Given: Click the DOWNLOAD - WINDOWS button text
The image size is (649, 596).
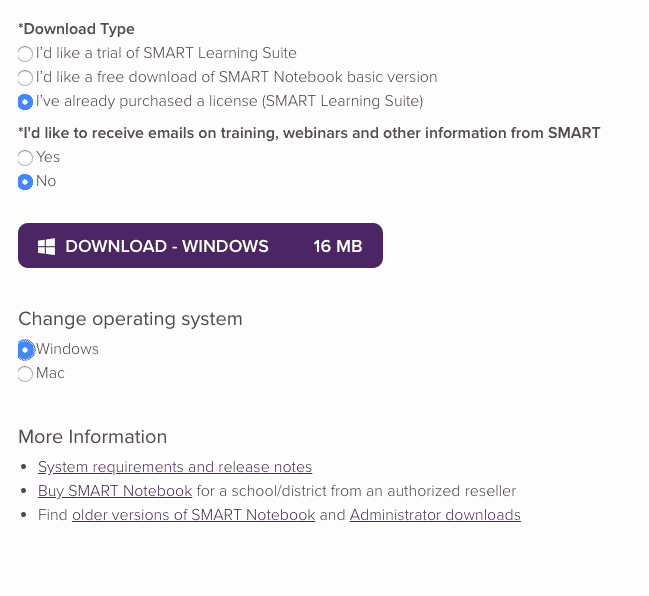Looking at the screenshot, I should point(167,246).
